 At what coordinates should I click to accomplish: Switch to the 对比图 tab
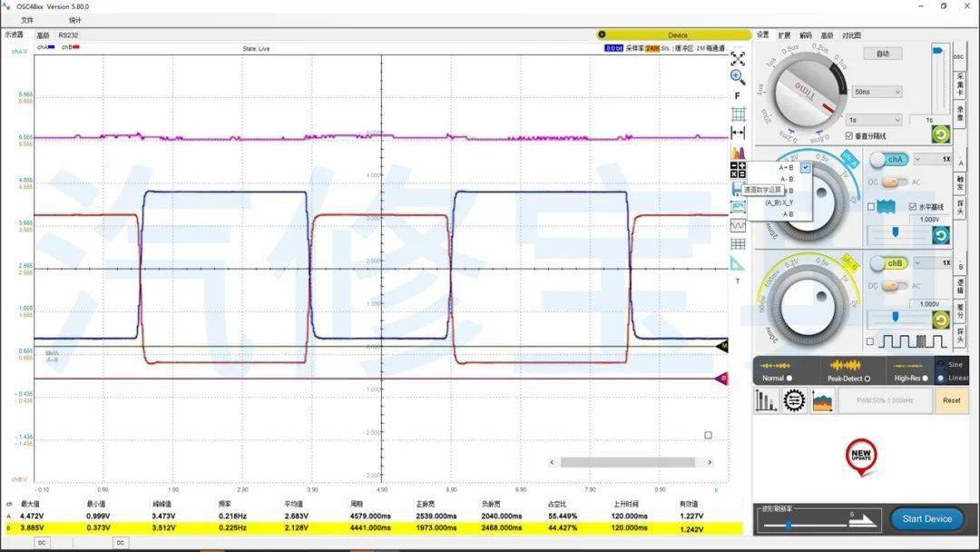click(x=851, y=35)
